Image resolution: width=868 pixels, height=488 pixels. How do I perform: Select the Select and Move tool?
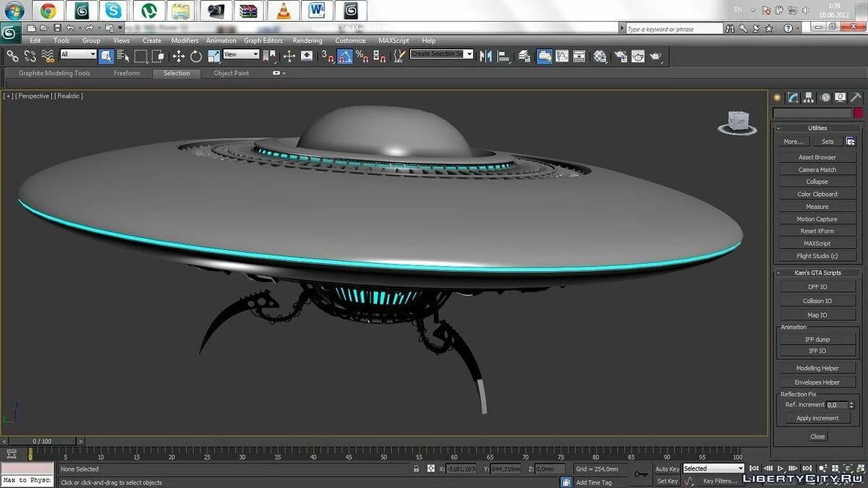pos(179,56)
